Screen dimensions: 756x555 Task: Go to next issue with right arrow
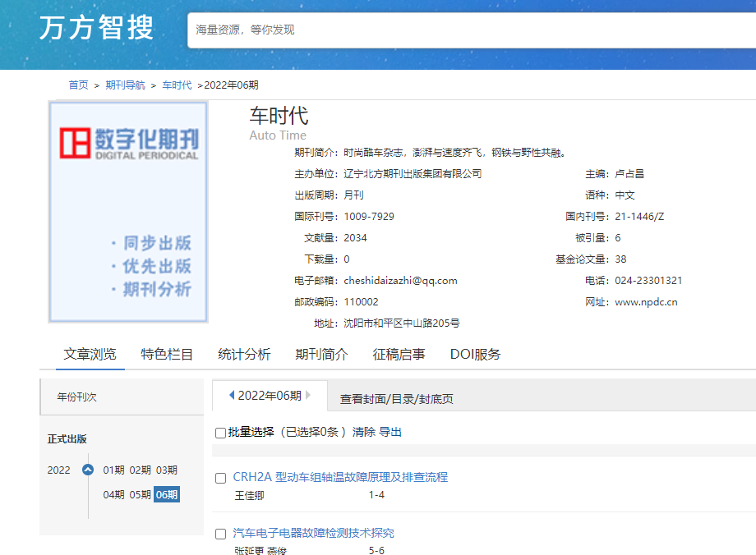click(308, 395)
